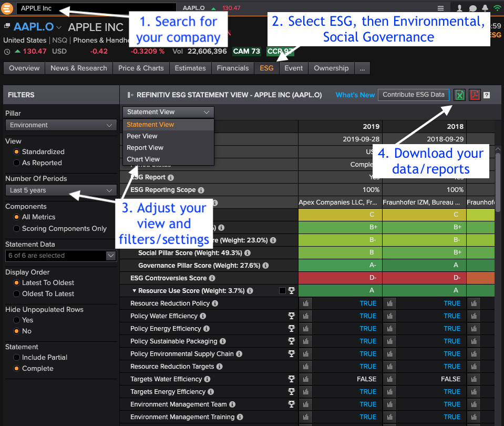Open the user profile icon
Screen dimensions: 504x426
[x=459, y=8]
